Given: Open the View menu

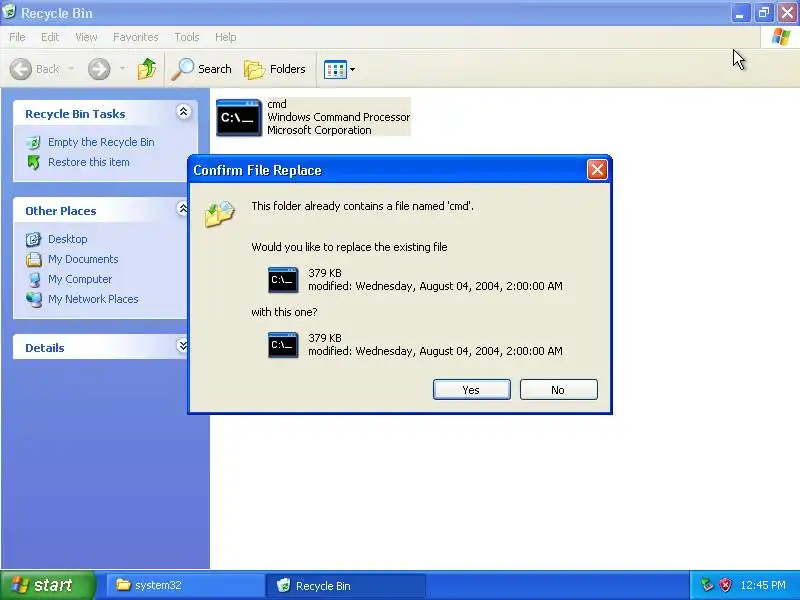Looking at the screenshot, I should 86,37.
